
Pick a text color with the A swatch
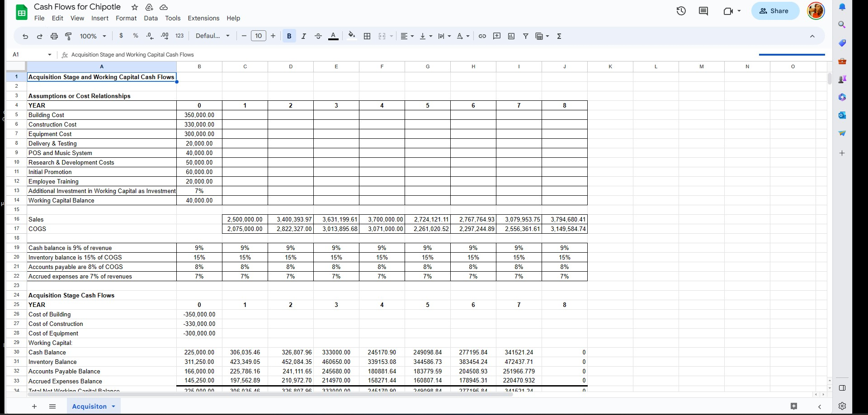coord(333,36)
